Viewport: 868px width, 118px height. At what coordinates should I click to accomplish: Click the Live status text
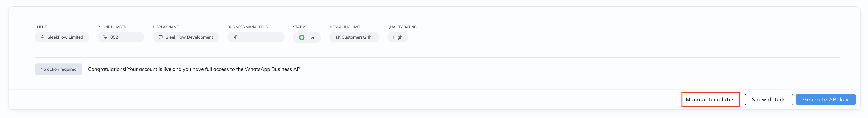pos(311,37)
